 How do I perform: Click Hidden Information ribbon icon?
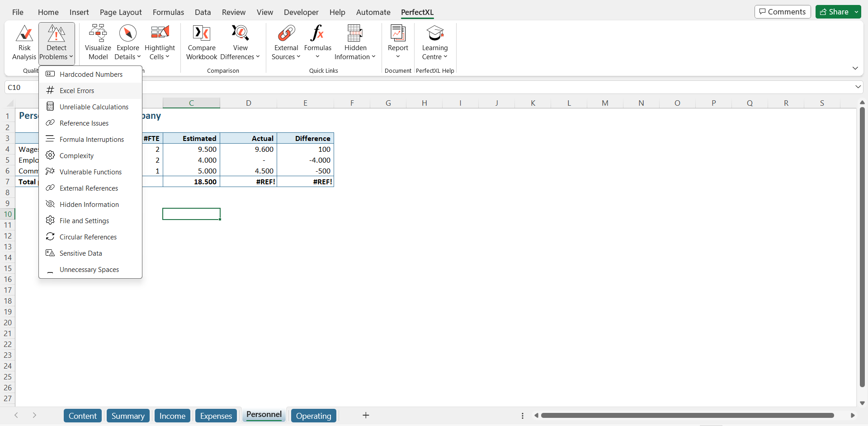[355, 33]
